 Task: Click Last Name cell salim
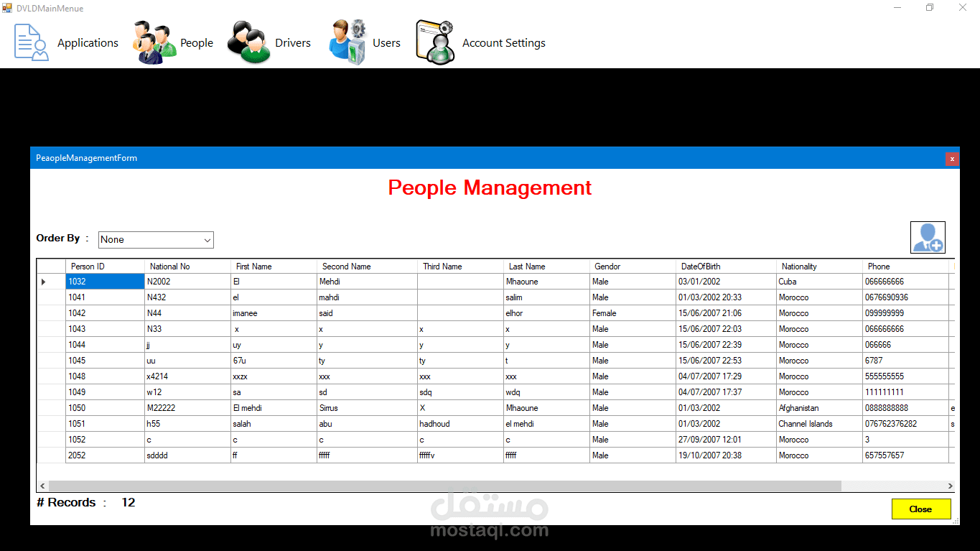(x=546, y=297)
